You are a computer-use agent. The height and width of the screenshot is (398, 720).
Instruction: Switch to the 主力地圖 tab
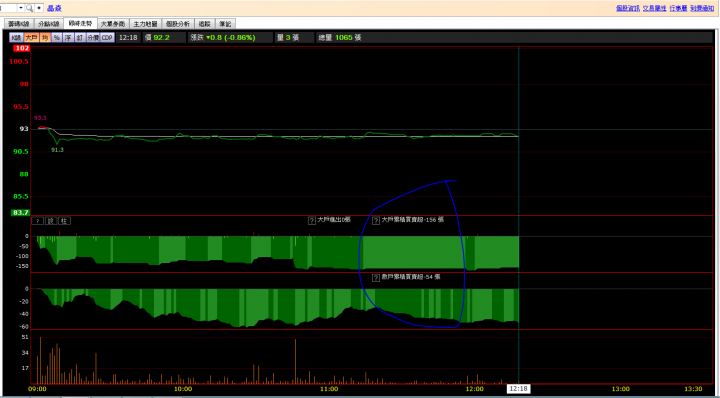coord(146,24)
